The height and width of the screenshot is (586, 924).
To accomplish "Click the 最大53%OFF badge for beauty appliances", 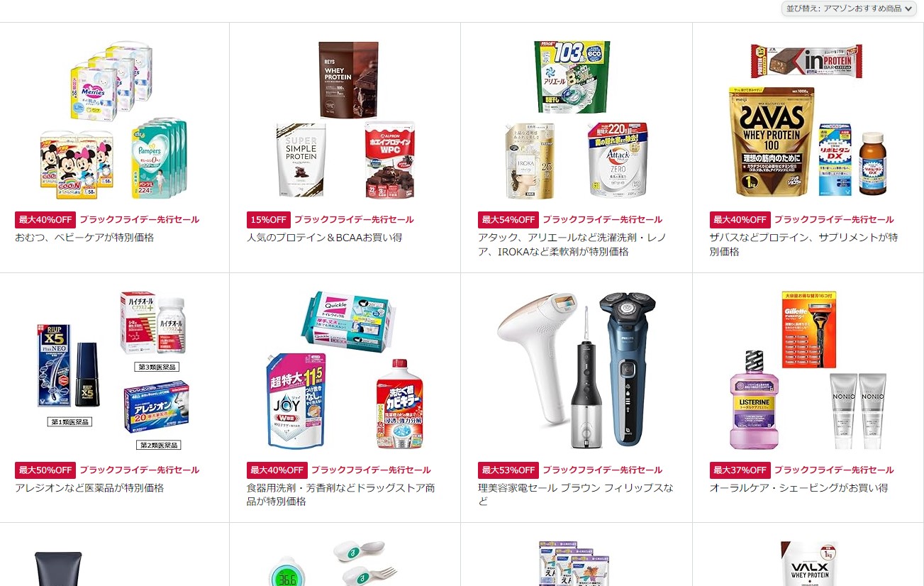I will (508, 470).
